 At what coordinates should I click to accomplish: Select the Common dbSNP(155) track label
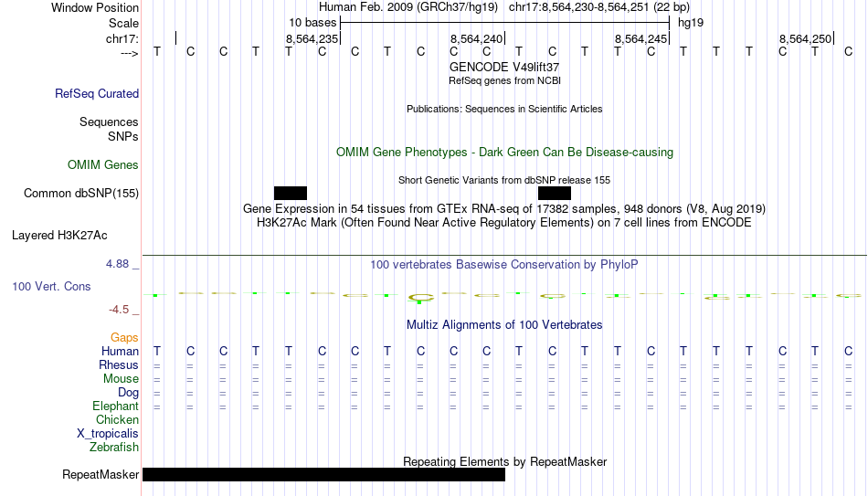click(81, 194)
